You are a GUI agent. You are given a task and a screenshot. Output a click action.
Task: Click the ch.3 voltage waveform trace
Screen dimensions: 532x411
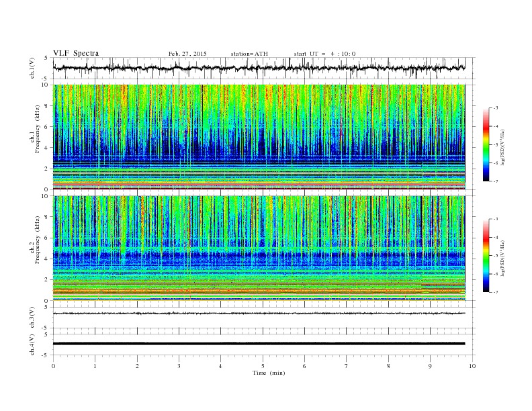[x=259, y=314]
